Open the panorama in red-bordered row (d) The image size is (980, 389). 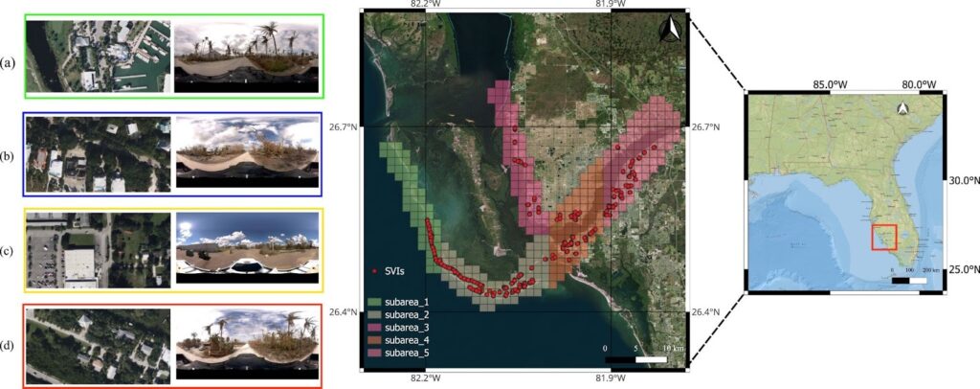(246, 346)
